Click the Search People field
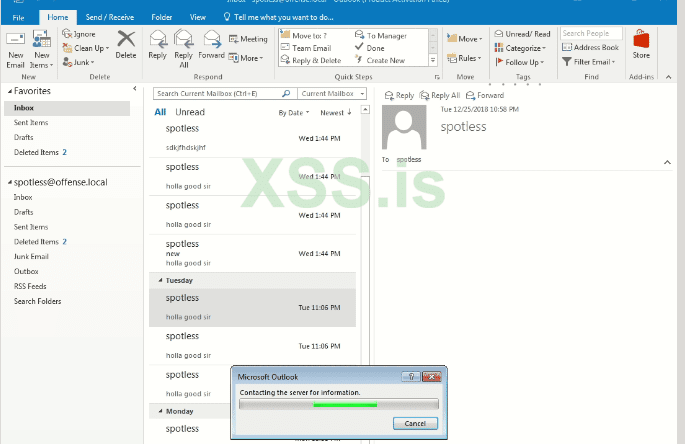Viewport: 685px width, 444px height. click(x=591, y=33)
